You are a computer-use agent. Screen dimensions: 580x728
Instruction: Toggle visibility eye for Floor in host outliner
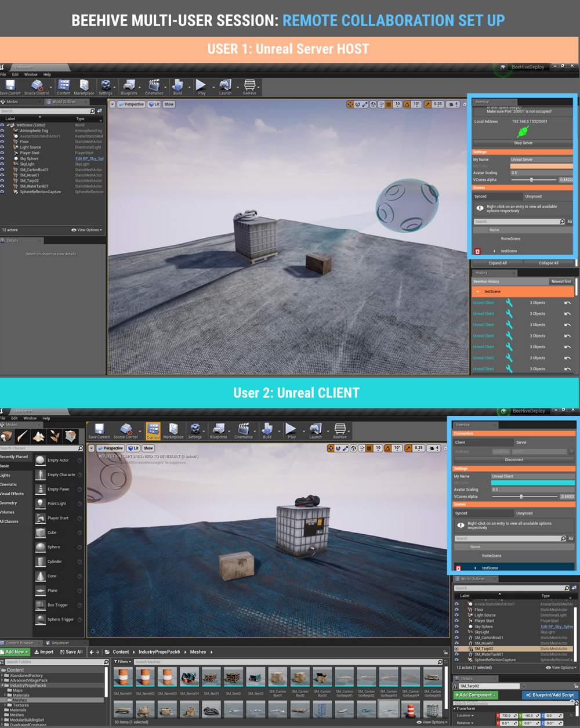pyautogui.click(x=2, y=142)
